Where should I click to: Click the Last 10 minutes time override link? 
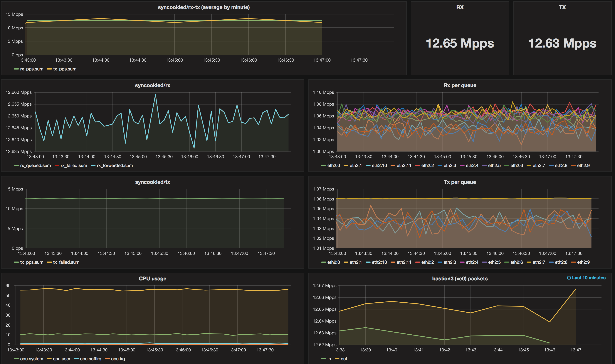point(589,278)
